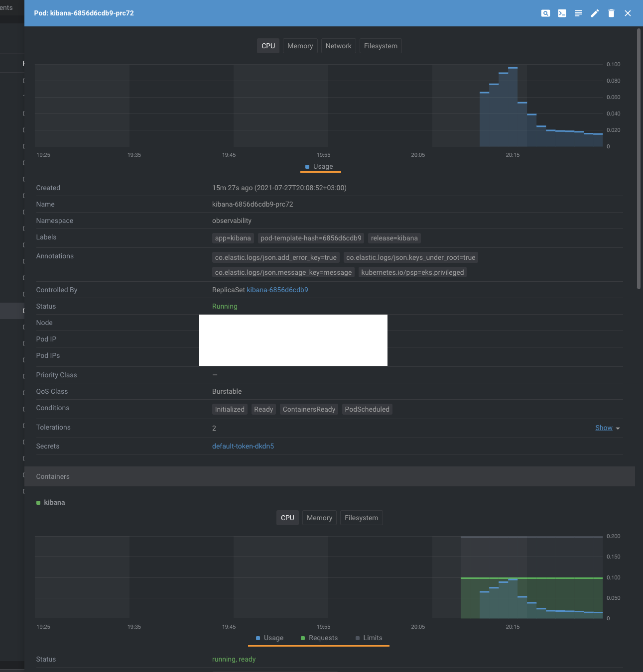Click the green status swatch beside kibana container
This screenshot has height=672, width=643.
[x=38, y=502]
